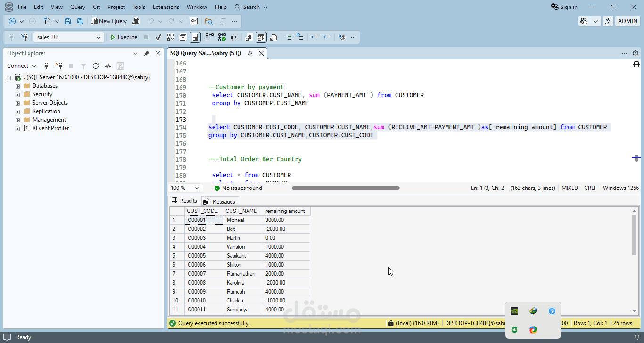Image resolution: width=644 pixels, height=343 pixels.
Task: Toggle pin on Object Explorer panel
Action: click(x=147, y=53)
